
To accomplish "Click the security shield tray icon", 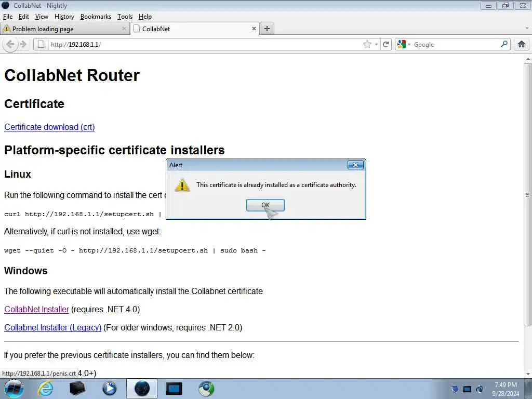I will 455,389.
